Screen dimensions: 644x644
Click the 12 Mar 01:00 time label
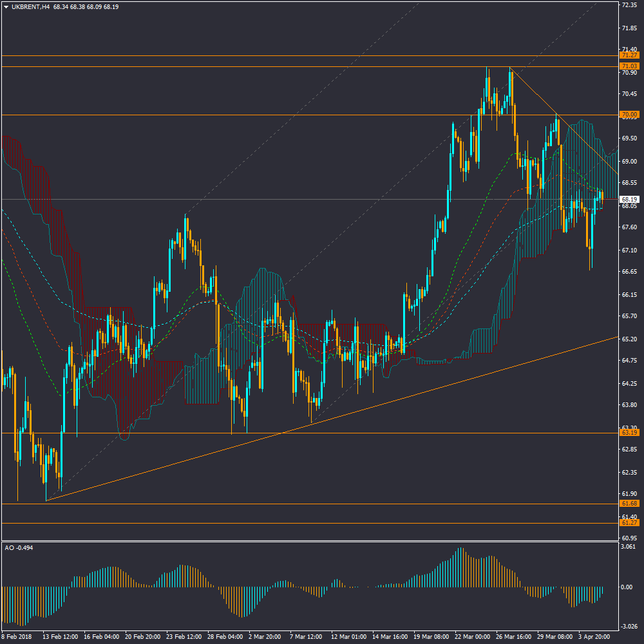click(x=348, y=637)
